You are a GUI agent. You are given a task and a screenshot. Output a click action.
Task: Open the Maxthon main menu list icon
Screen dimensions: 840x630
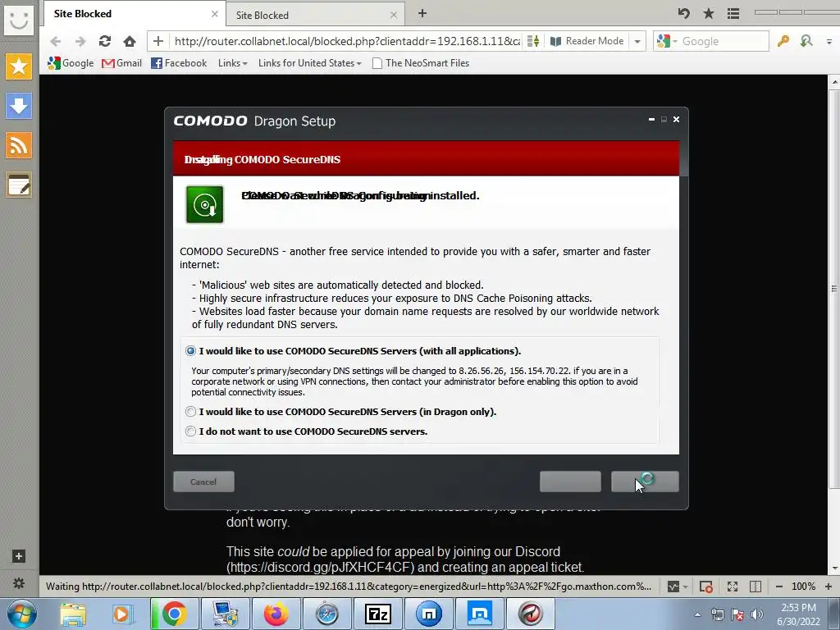733,13
